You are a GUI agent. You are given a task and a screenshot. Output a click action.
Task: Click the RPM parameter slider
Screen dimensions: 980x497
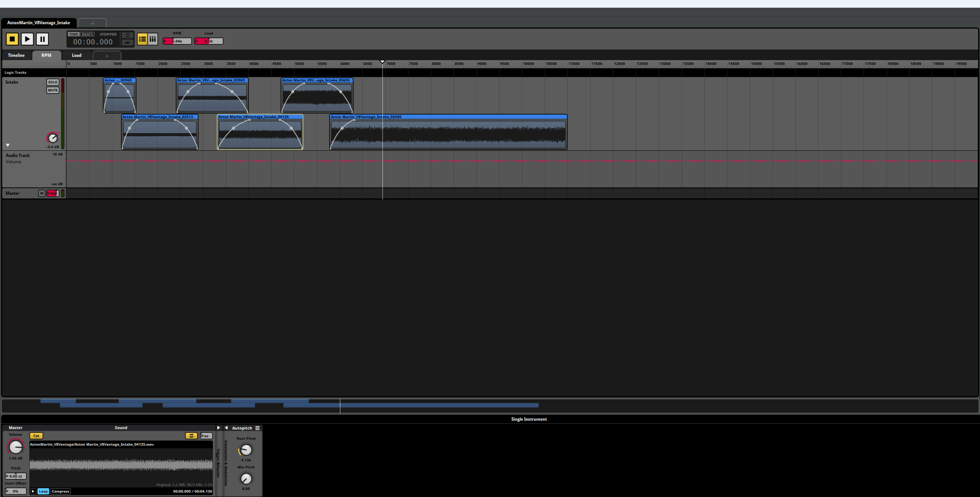[x=177, y=41]
